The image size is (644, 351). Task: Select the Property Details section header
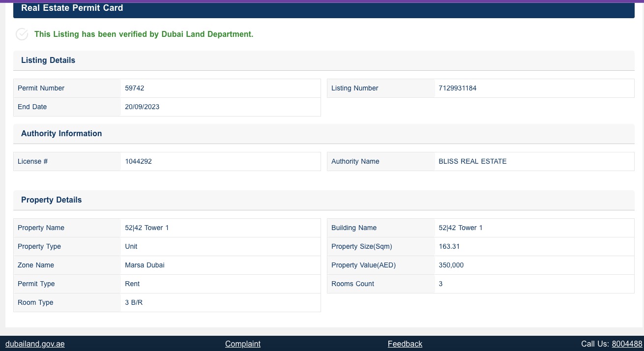coord(51,200)
